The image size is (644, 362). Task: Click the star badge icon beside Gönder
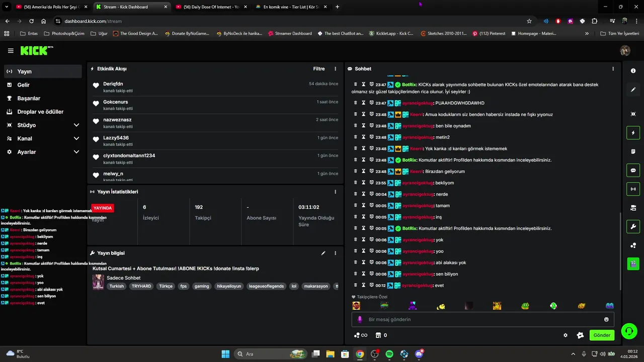(580, 335)
